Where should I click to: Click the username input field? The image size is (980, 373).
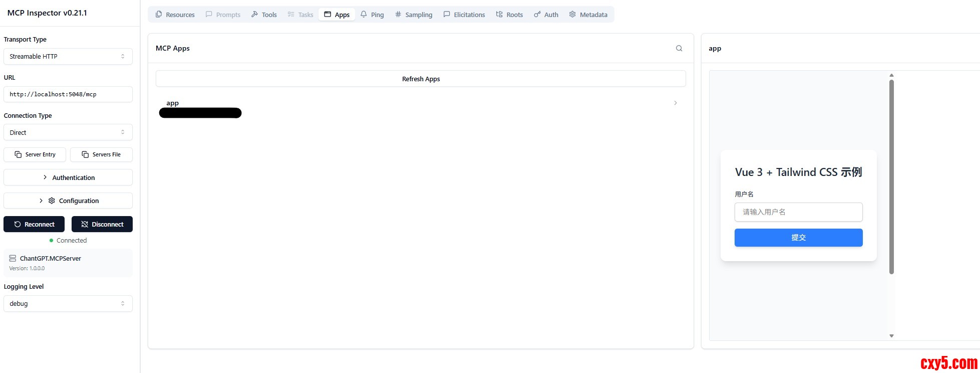(798, 212)
